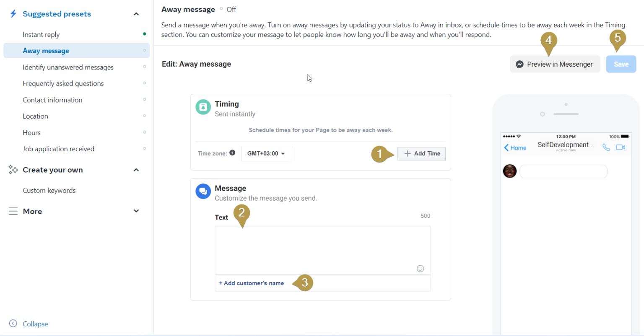Image resolution: width=644 pixels, height=336 pixels.
Task: Collapse the Suggested presets section
Action: pos(136,14)
